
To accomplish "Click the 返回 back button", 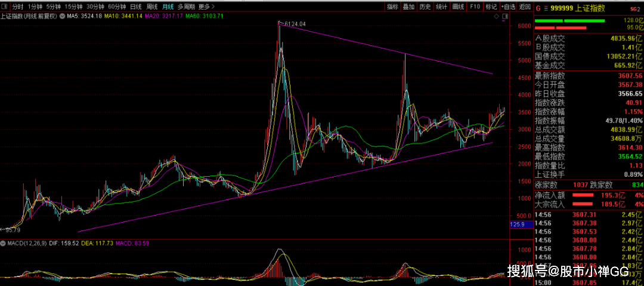I will coord(524,7).
